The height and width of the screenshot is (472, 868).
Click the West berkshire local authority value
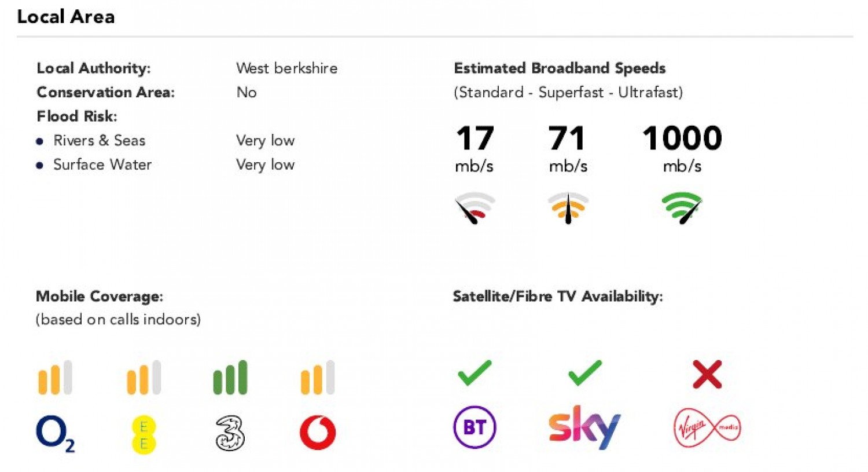click(286, 68)
